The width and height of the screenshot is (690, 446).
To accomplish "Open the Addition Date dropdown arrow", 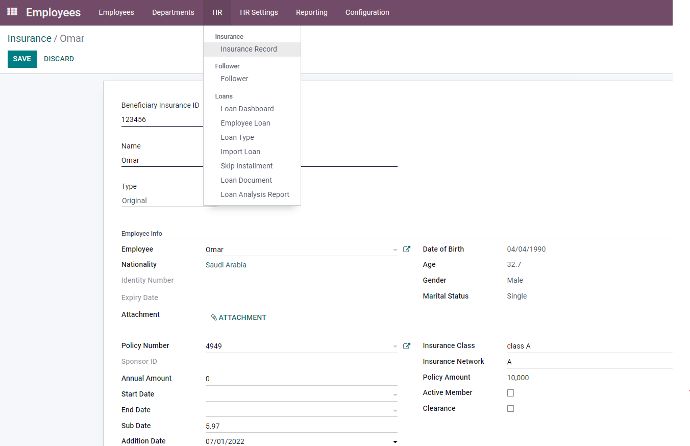I will (x=395, y=441).
